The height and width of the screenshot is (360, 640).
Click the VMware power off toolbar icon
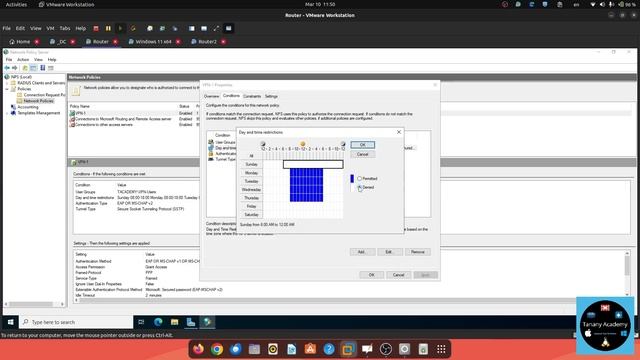96,28
